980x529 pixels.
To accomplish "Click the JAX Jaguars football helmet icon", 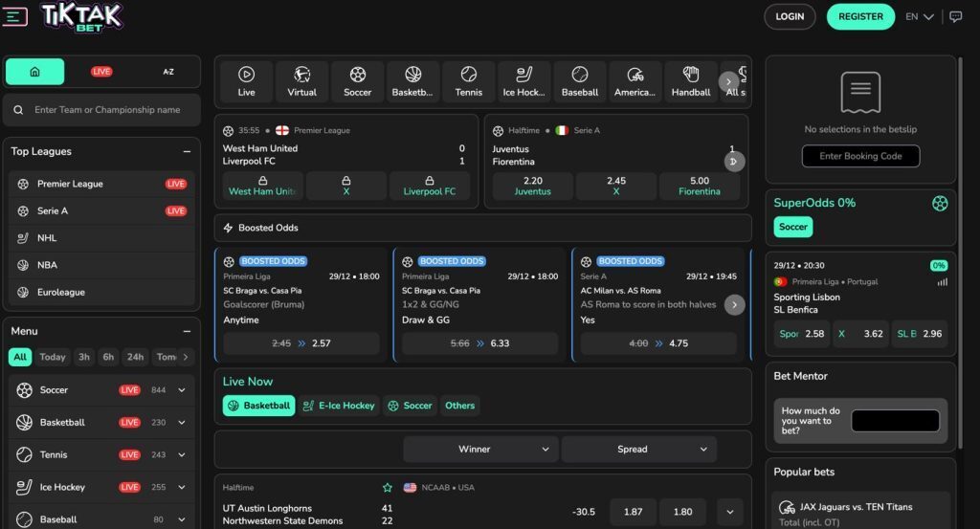I will (787, 507).
